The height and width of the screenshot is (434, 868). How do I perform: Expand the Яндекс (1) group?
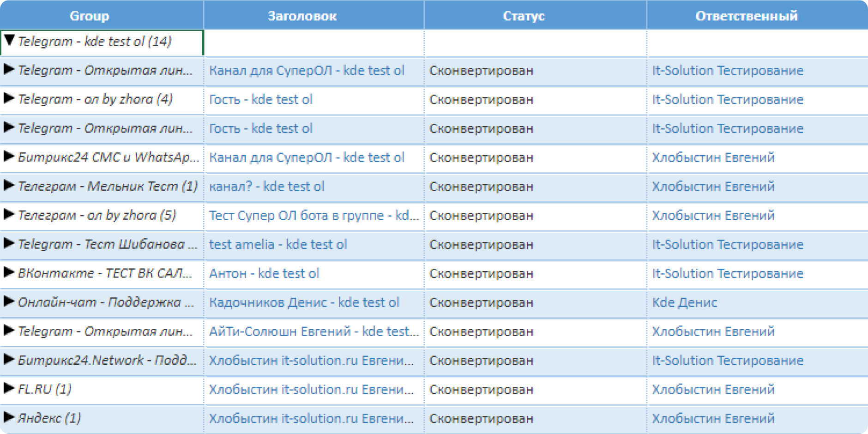[x=9, y=417]
